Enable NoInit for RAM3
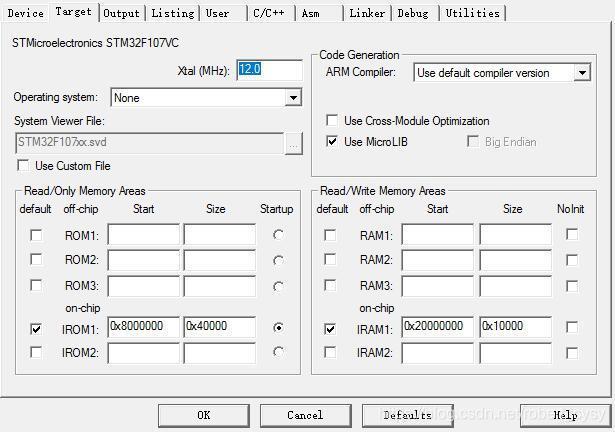 572,286
